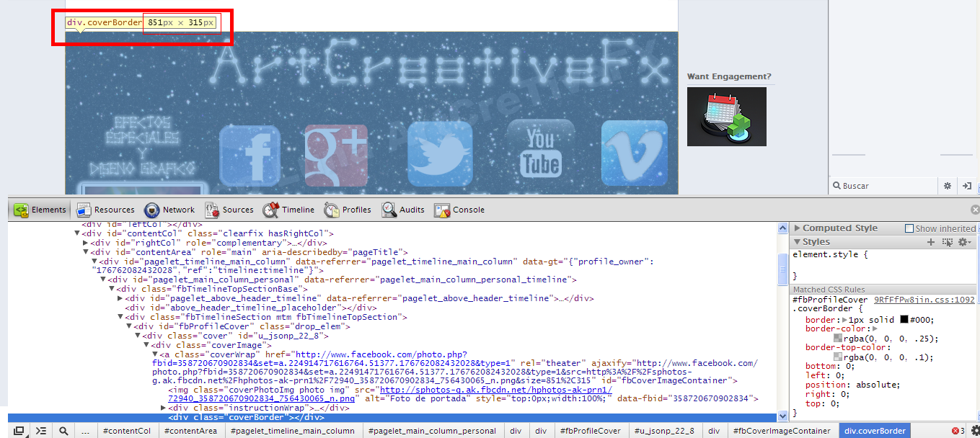Click the elements panel scroll-up arrow
Screen dimensions: 980x438
coord(782,228)
